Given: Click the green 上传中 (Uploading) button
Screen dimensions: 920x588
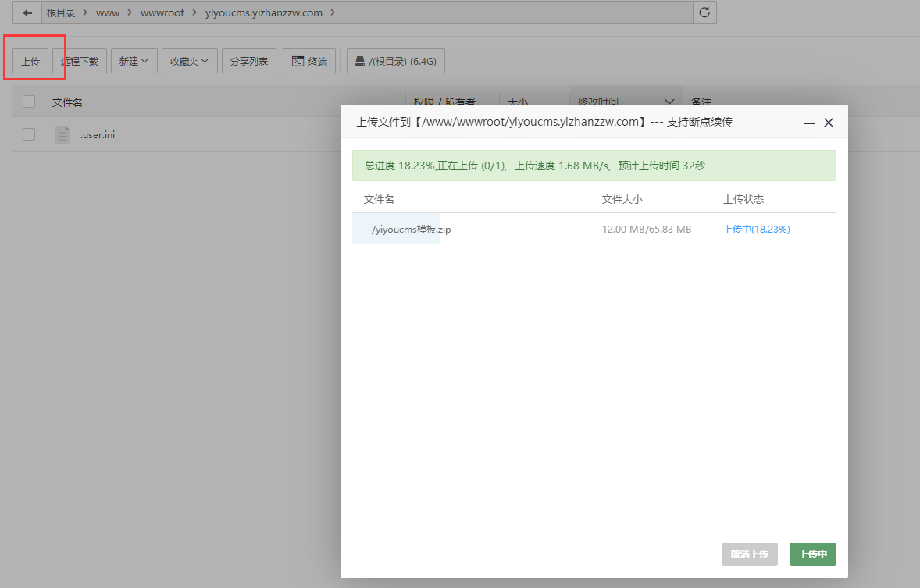Looking at the screenshot, I should [x=812, y=554].
